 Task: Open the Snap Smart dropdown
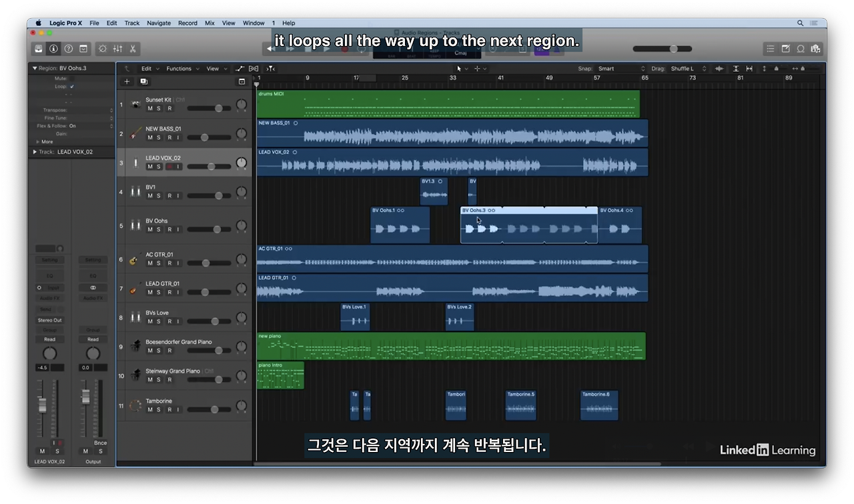(620, 69)
